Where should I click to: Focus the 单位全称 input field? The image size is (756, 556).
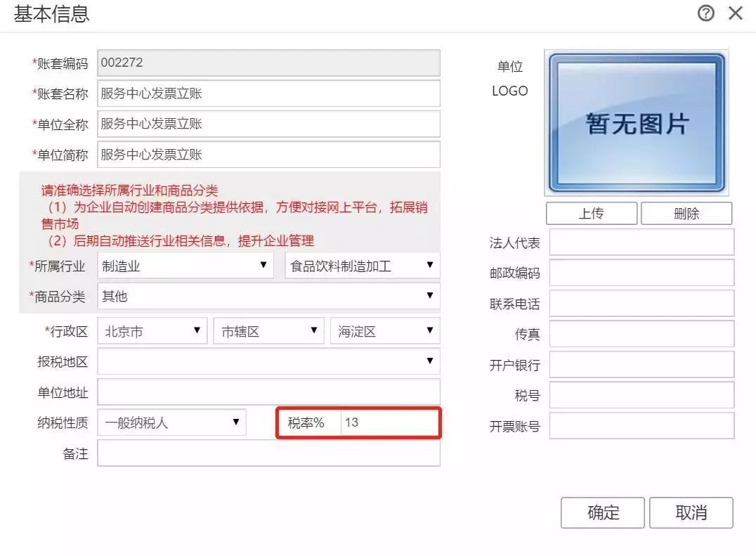[x=268, y=124]
